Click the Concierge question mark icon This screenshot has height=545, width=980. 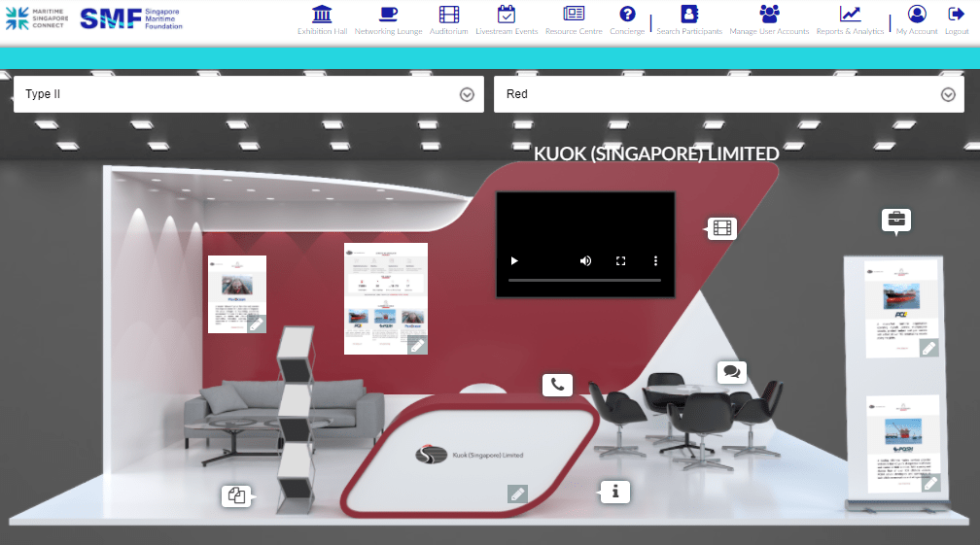(x=627, y=14)
